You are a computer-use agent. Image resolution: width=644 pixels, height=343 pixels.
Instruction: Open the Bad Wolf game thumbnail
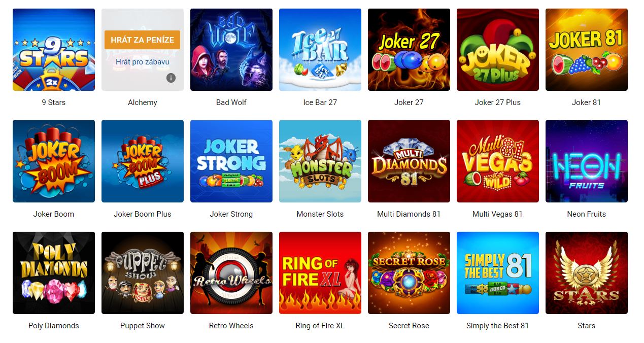pyautogui.click(x=231, y=50)
